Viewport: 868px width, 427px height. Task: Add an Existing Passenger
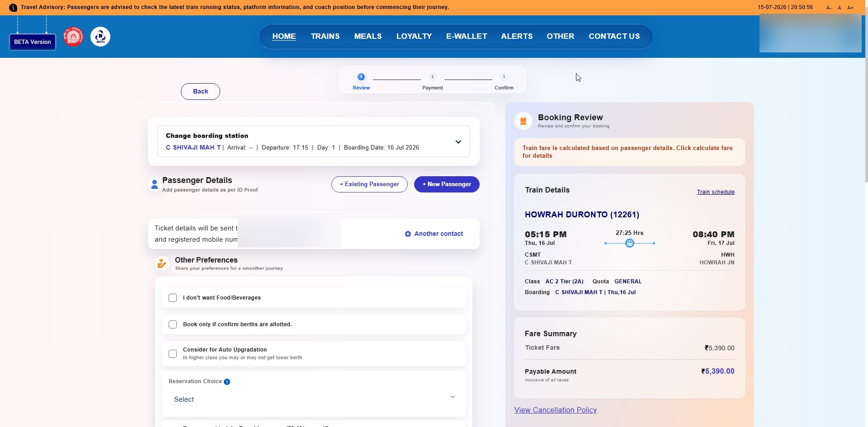[x=369, y=184]
